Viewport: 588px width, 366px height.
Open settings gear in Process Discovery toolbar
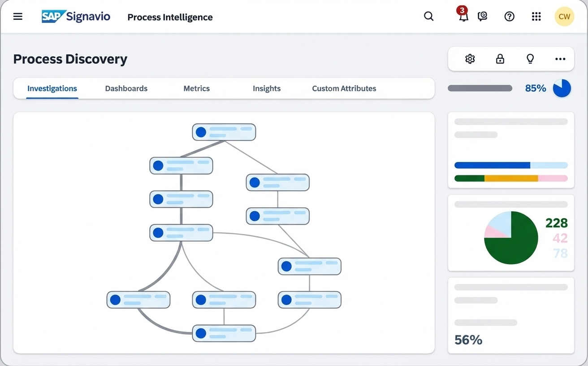tap(470, 59)
